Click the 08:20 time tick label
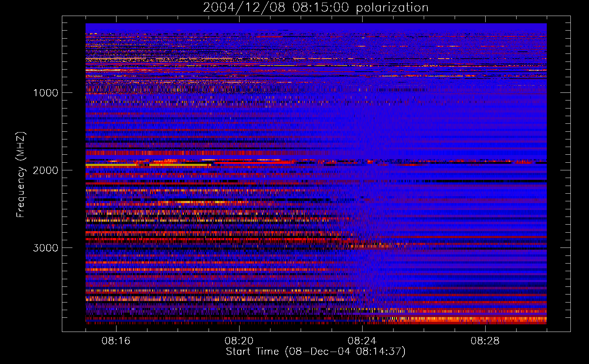Screen dimensions: 589x364 pos(239,341)
